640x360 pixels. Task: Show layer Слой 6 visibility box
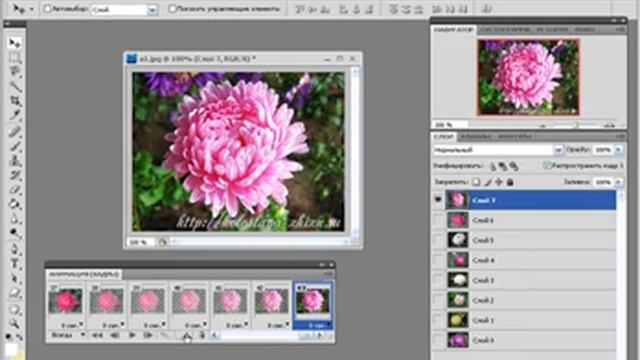point(438,220)
